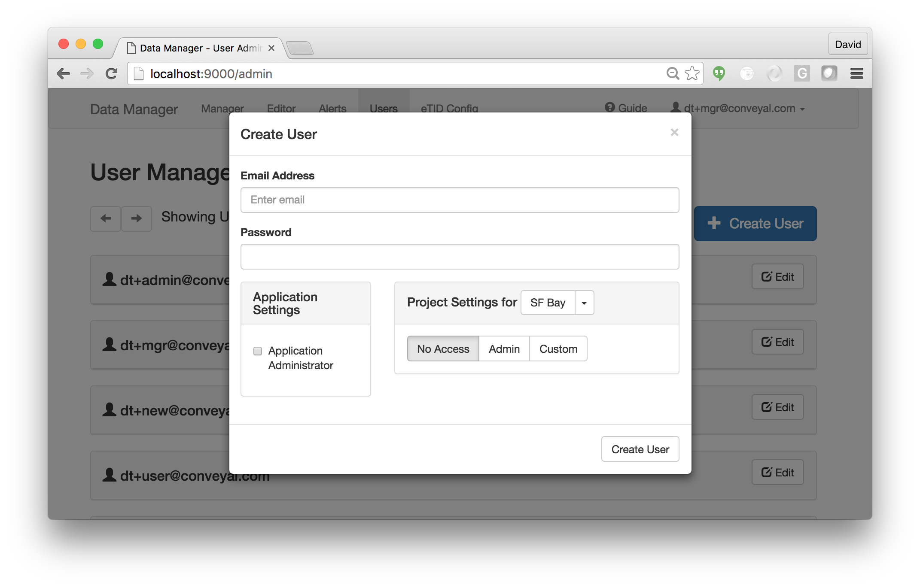920x588 pixels.
Task: Open the dt+mgr@conveyal.com account dropdown
Action: (738, 109)
